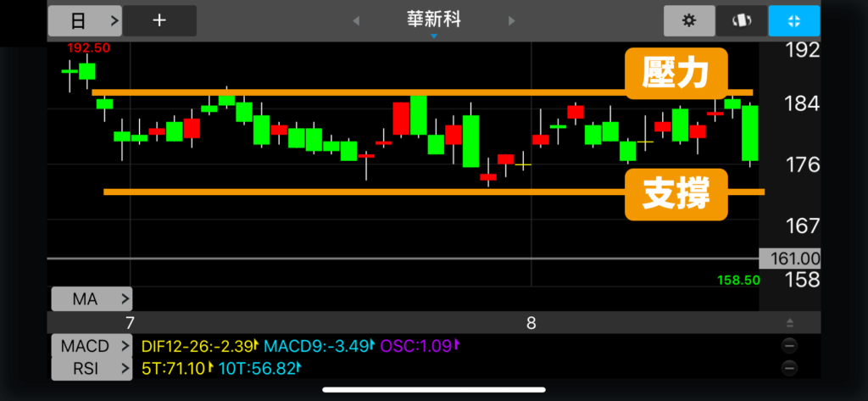Click the 167 price axis label
The width and height of the screenshot is (868, 401).
tap(803, 226)
